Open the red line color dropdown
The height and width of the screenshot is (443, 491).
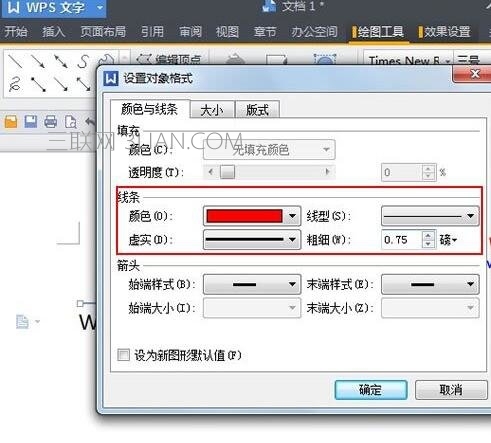[252, 216]
